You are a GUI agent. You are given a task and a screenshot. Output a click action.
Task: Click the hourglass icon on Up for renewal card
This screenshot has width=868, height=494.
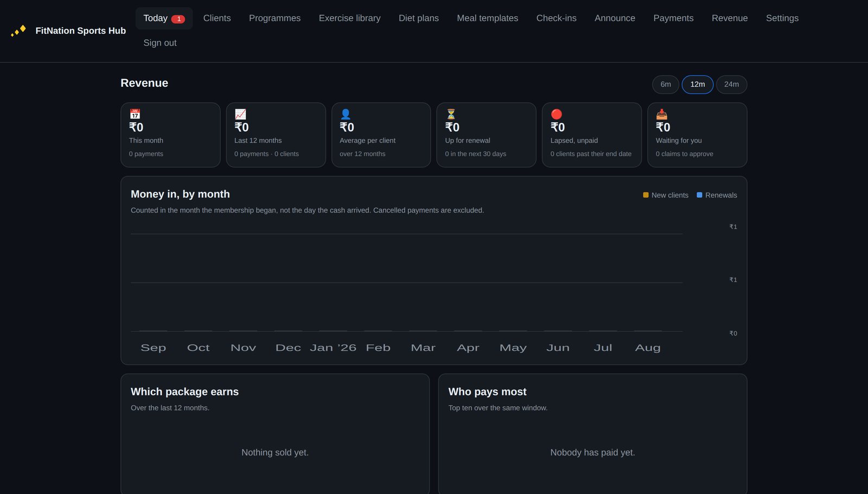[x=451, y=114]
